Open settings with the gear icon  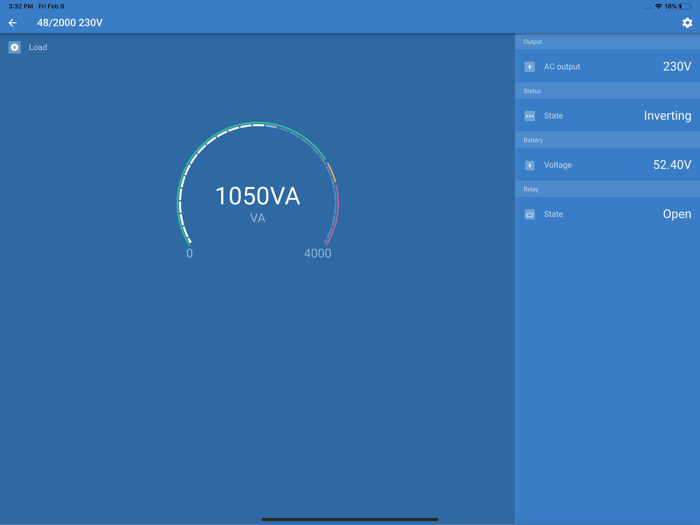687,23
